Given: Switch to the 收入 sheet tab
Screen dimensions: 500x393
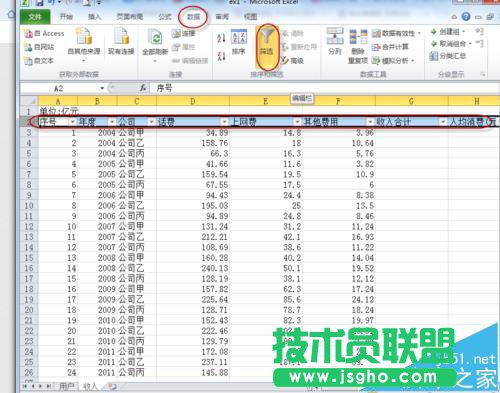Looking at the screenshot, I should [90, 387].
